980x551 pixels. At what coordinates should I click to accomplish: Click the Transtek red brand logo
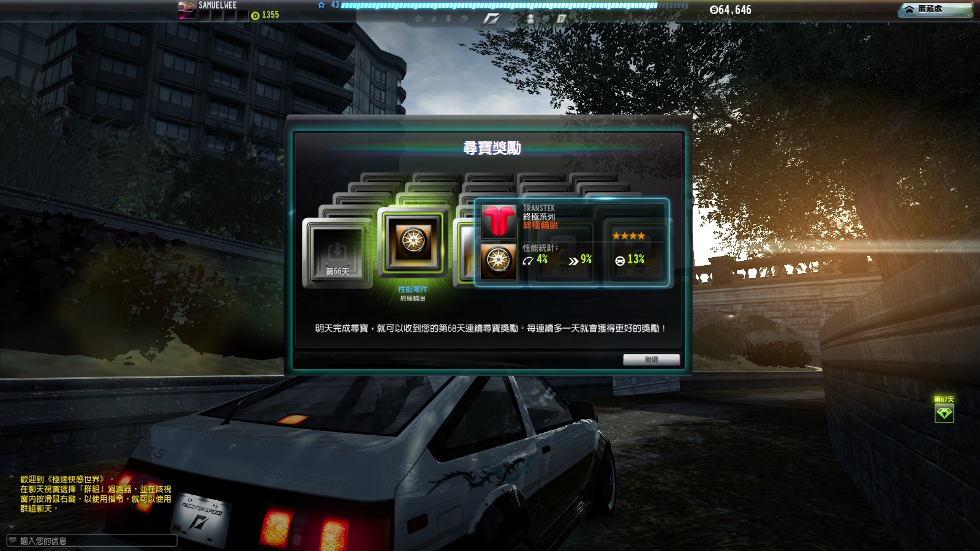(x=499, y=221)
